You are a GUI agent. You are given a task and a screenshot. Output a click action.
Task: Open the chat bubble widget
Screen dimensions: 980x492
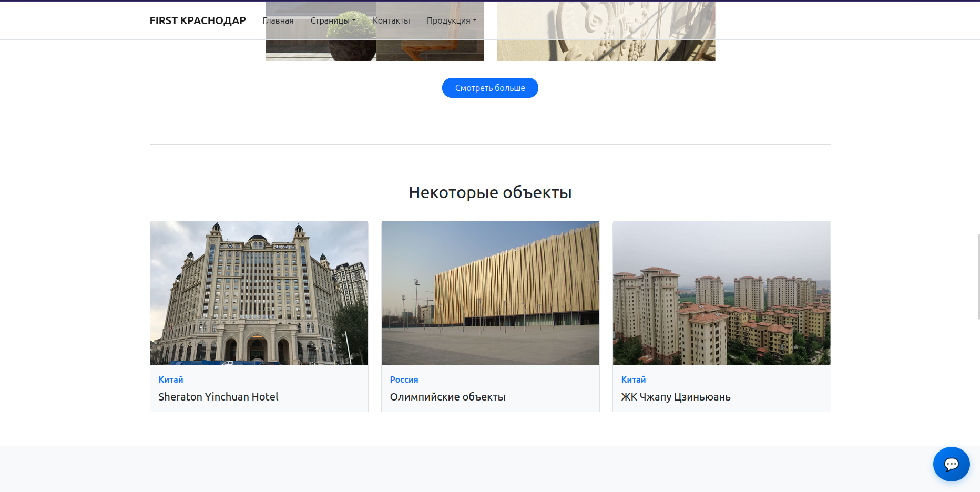tap(951, 464)
